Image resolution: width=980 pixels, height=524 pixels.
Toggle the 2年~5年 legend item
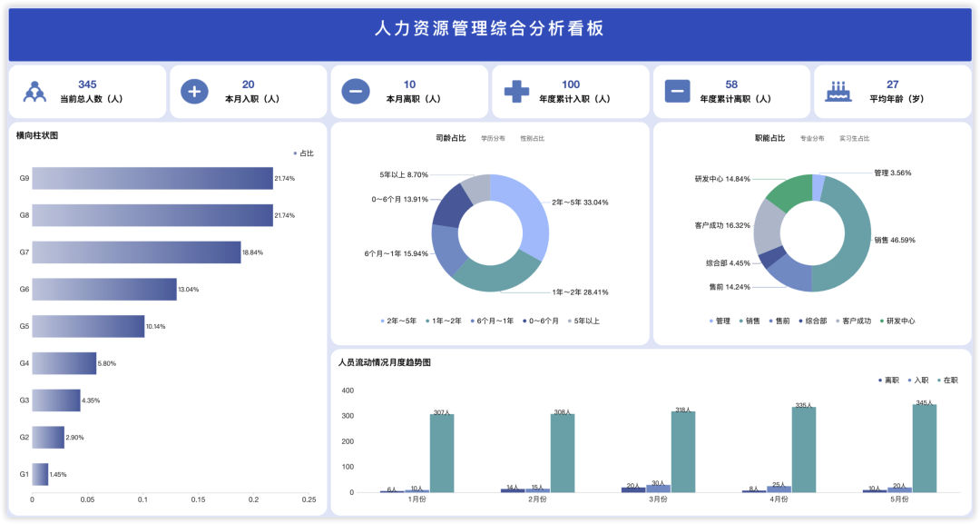coord(398,321)
